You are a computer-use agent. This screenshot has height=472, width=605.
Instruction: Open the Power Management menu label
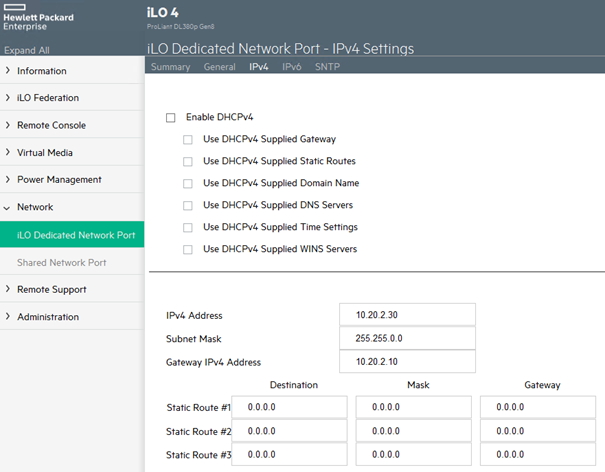(x=59, y=180)
